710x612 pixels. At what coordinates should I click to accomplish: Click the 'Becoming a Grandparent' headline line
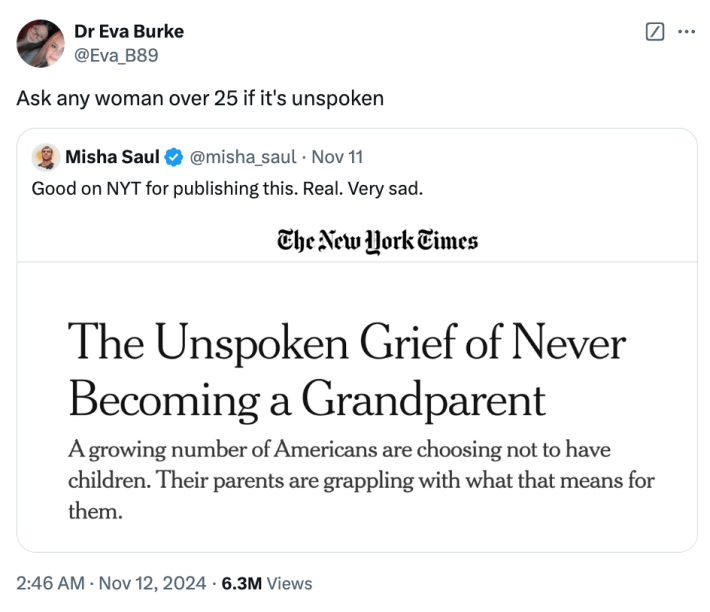[307, 400]
